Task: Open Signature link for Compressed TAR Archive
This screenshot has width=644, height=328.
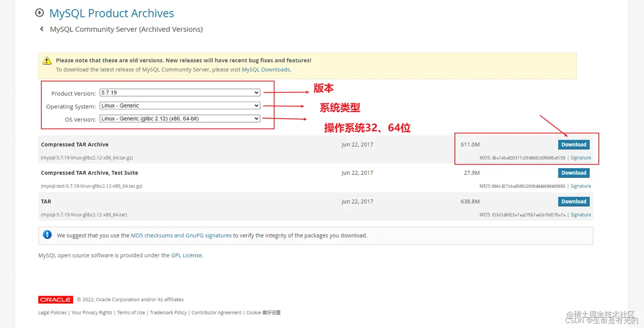Action: [581, 158]
